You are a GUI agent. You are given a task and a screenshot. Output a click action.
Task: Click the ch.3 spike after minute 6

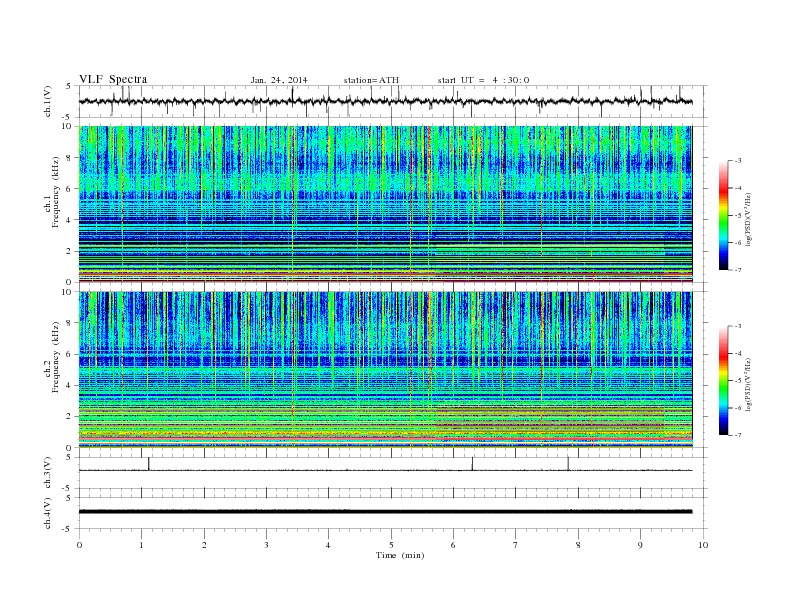pyautogui.click(x=472, y=464)
